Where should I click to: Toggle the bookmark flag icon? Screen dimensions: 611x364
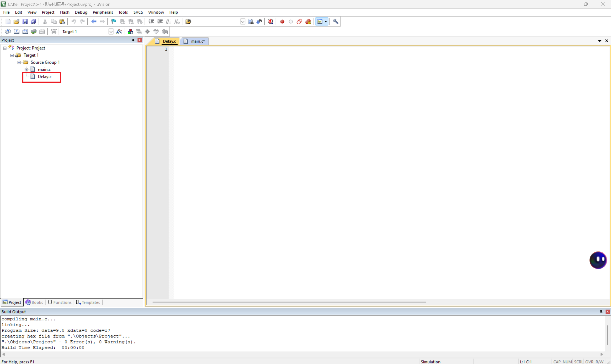tap(113, 21)
